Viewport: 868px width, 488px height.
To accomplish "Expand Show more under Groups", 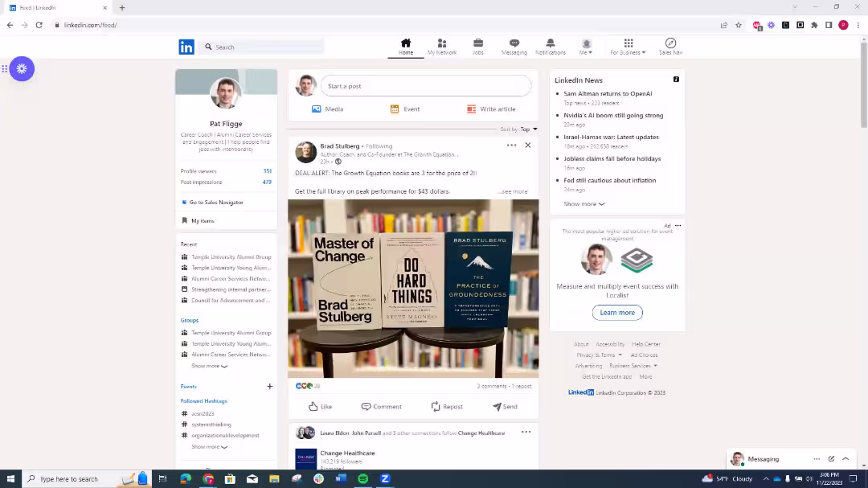I will 209,366.
